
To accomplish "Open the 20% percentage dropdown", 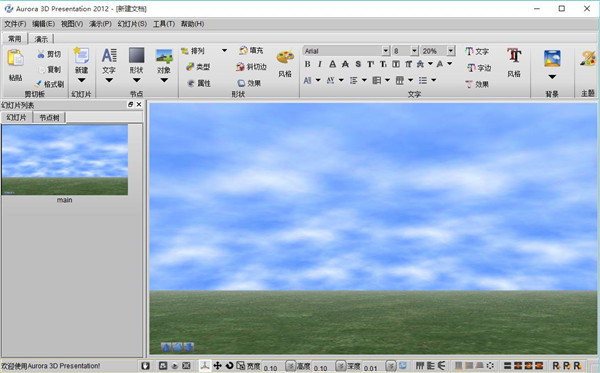I will [x=451, y=51].
